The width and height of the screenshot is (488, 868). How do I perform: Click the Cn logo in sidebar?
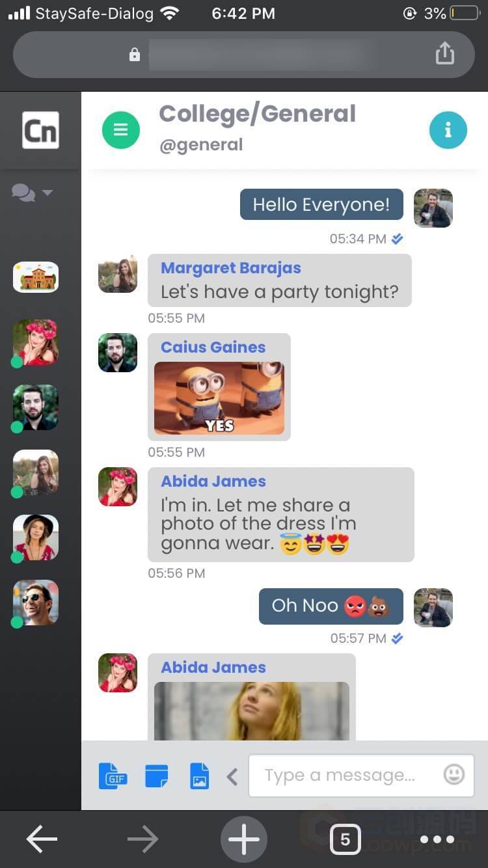[x=40, y=130]
